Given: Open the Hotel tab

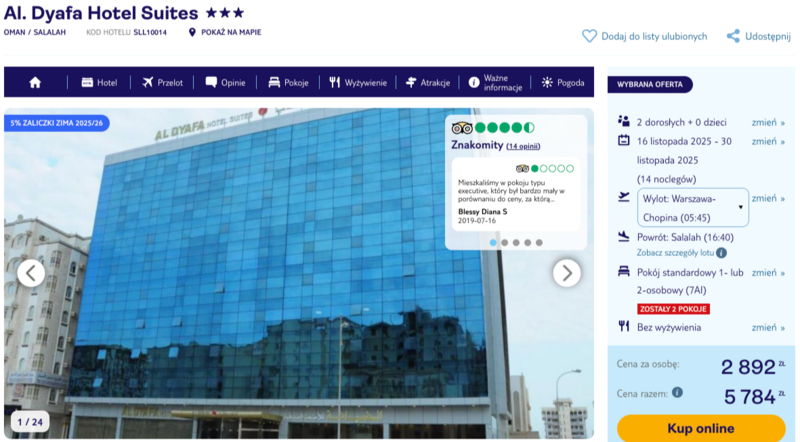Looking at the screenshot, I should [x=99, y=82].
